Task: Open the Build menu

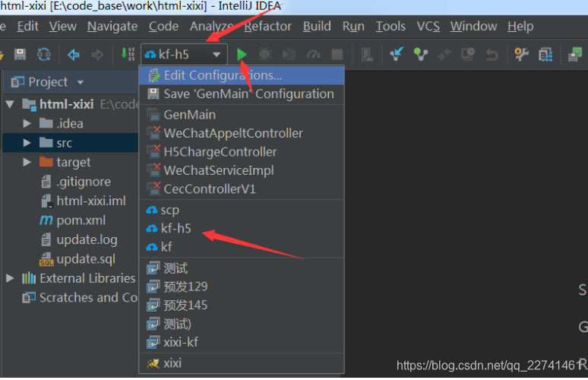Action: coord(317,27)
